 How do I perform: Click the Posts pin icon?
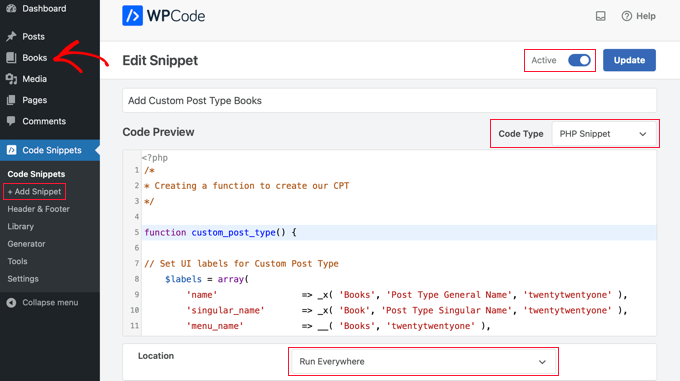[x=11, y=36]
